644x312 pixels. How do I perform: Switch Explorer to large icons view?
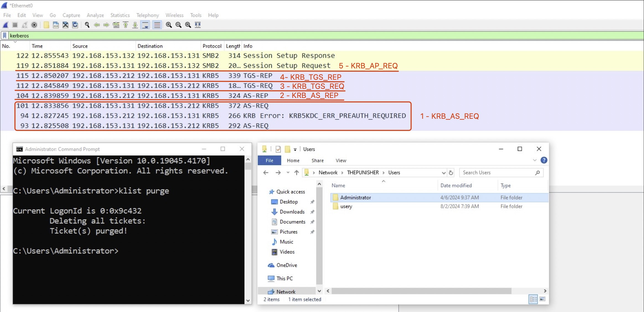pyautogui.click(x=542, y=299)
